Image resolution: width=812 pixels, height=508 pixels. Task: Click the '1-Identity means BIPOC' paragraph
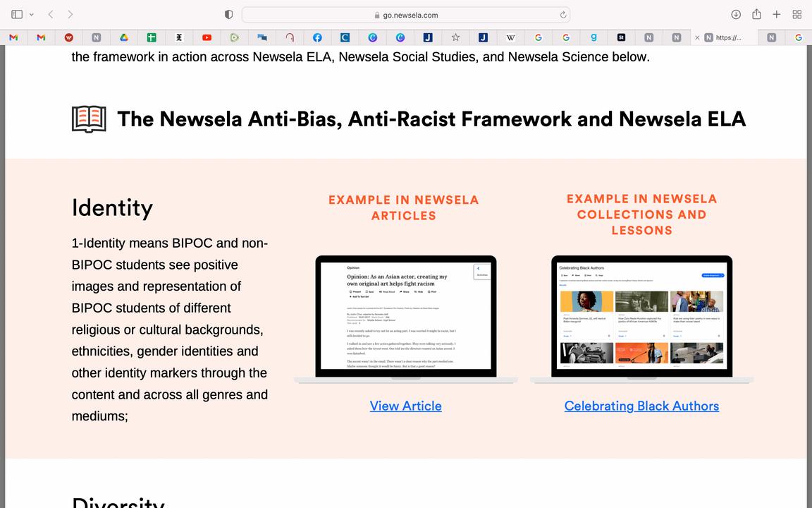coord(170,329)
